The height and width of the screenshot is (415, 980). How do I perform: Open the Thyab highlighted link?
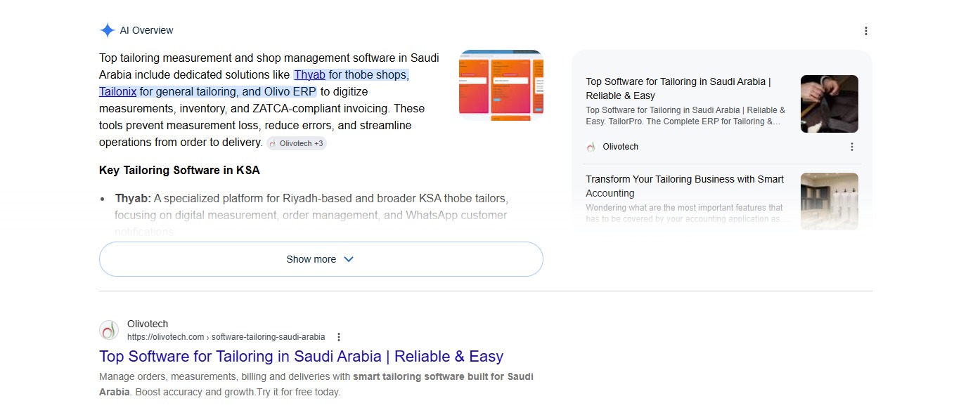pos(309,74)
